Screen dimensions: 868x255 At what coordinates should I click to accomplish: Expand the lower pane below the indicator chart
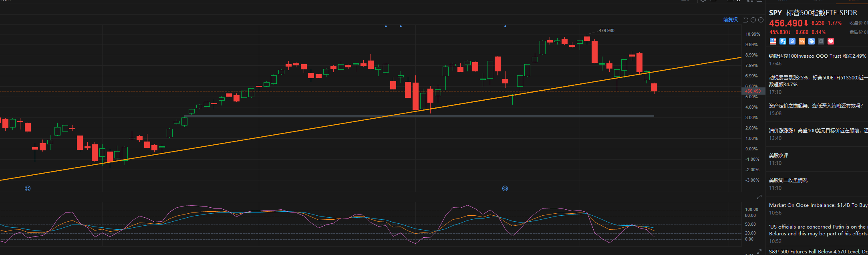759,251
